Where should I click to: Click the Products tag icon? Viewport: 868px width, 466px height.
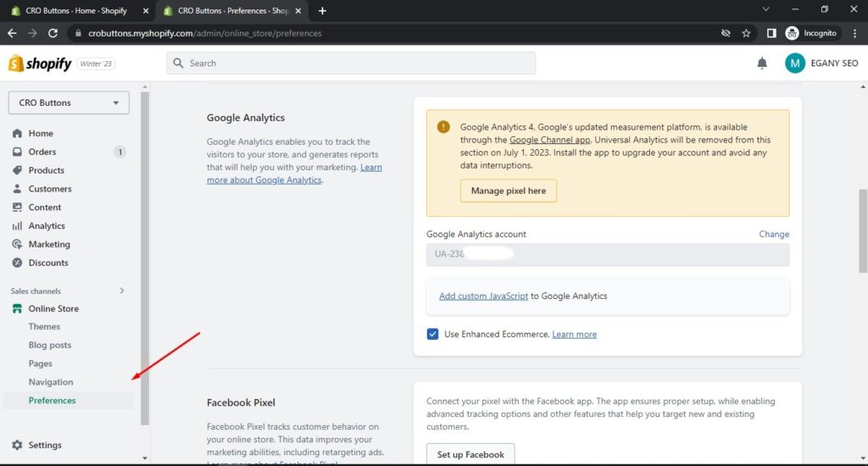[17, 170]
